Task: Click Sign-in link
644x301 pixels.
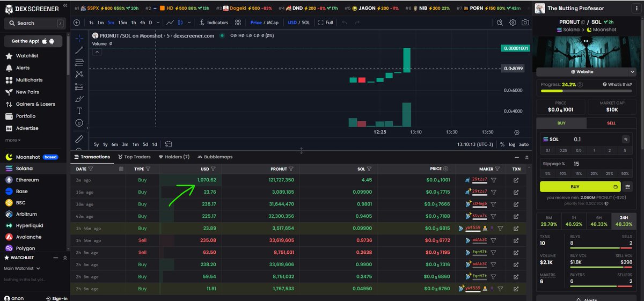Action: [56, 298]
